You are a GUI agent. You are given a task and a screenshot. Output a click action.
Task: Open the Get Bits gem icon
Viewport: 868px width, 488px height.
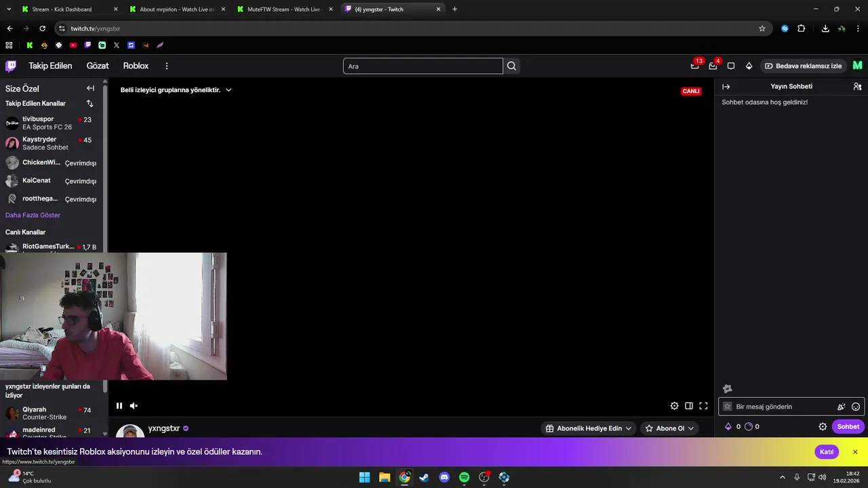749,66
